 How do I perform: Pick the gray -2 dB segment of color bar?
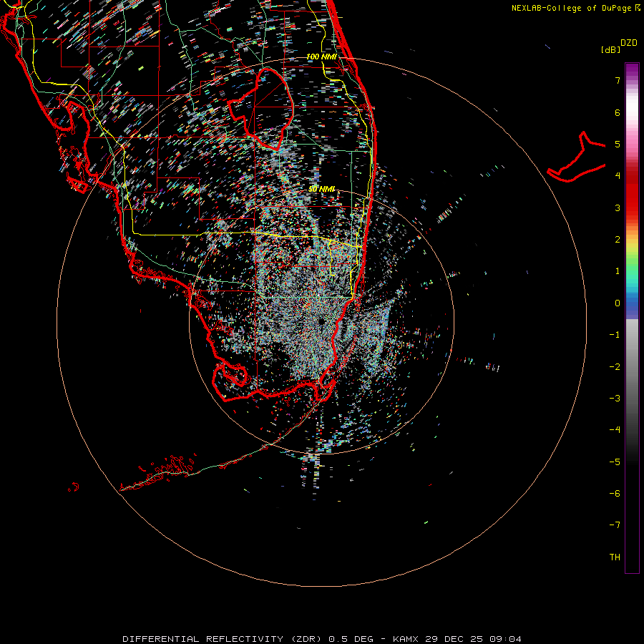tap(632, 367)
